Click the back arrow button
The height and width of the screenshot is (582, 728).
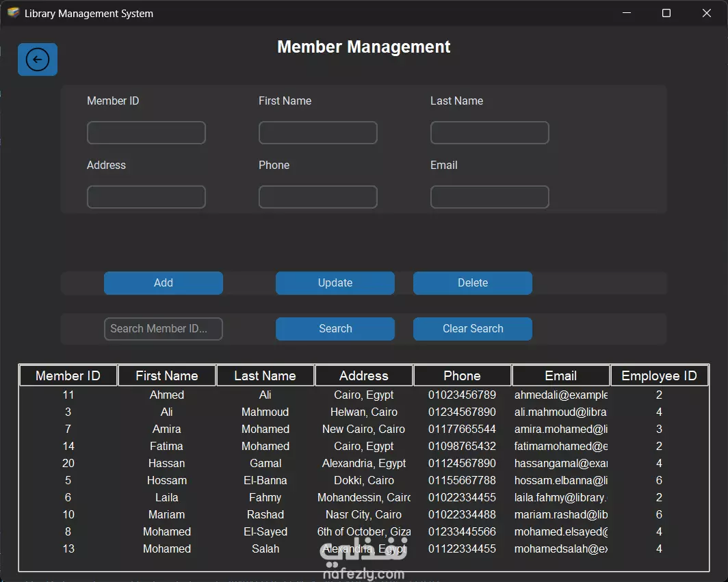pyautogui.click(x=38, y=59)
